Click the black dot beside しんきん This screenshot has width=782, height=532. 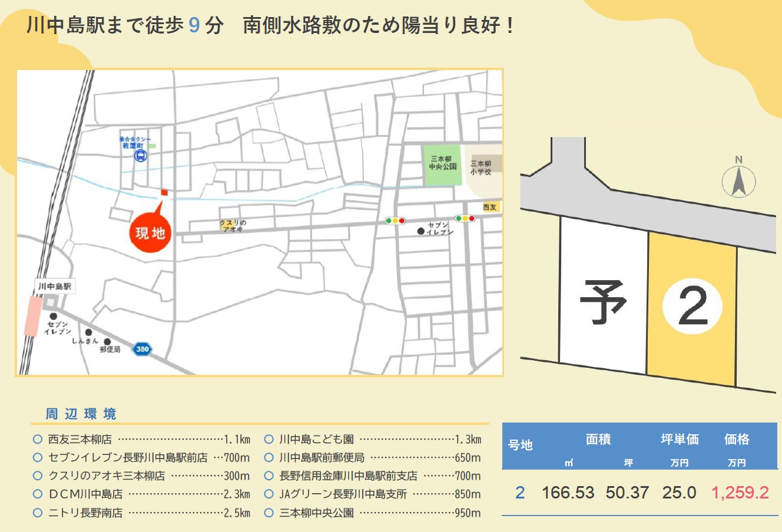[89, 332]
